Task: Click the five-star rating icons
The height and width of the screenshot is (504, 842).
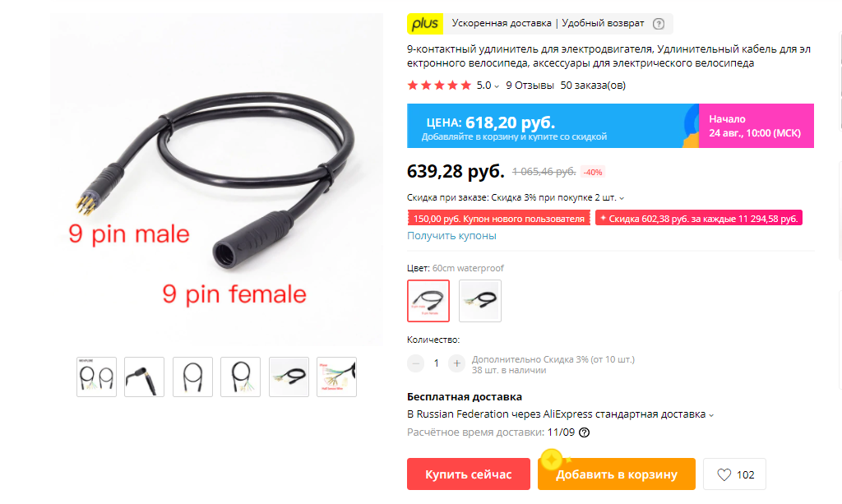Action: click(439, 86)
